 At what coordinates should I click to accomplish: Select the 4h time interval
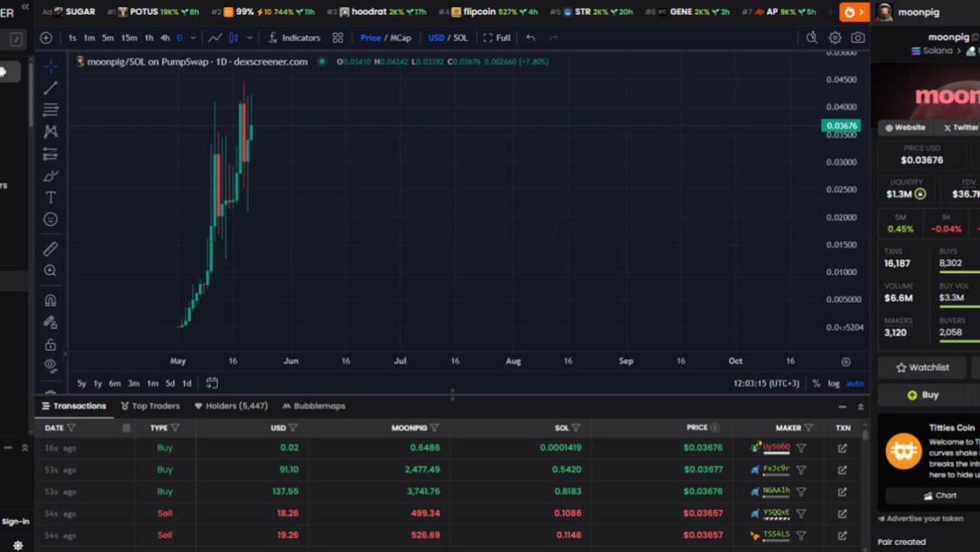[x=165, y=38]
